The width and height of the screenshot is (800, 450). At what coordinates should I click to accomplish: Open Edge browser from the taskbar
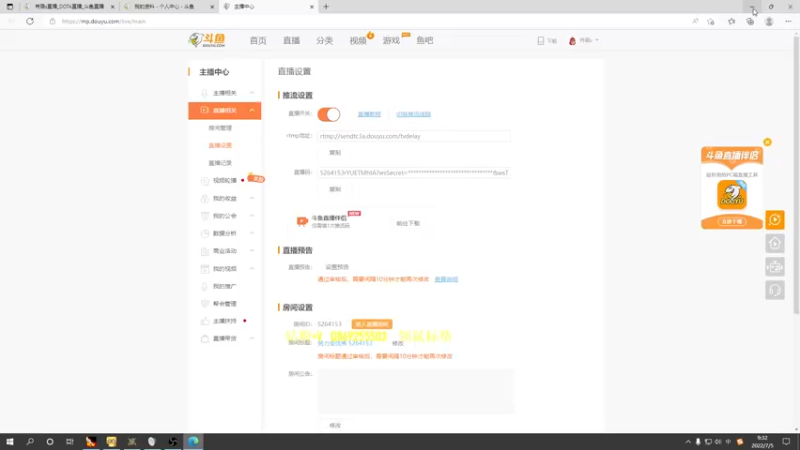point(193,442)
